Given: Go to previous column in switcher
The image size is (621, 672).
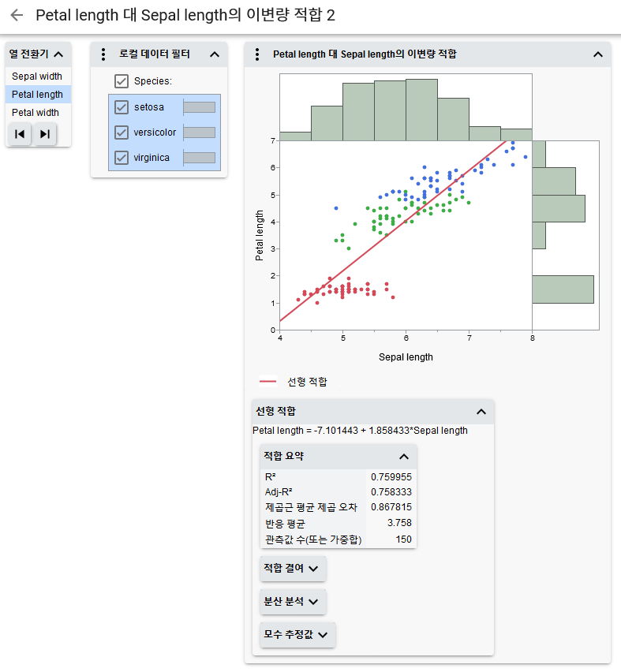Looking at the screenshot, I should coord(20,134).
